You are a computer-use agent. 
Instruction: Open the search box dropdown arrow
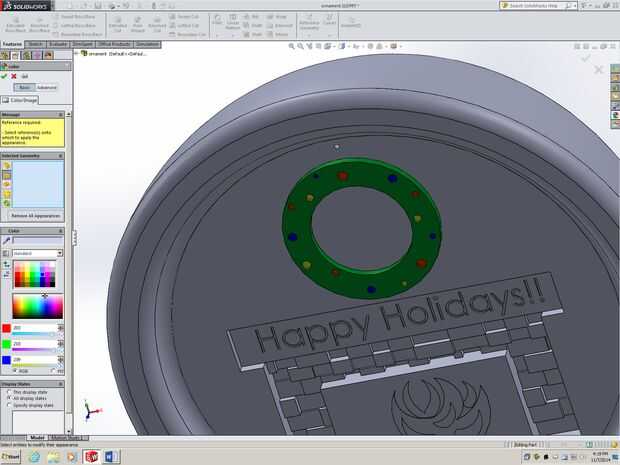click(575, 6)
